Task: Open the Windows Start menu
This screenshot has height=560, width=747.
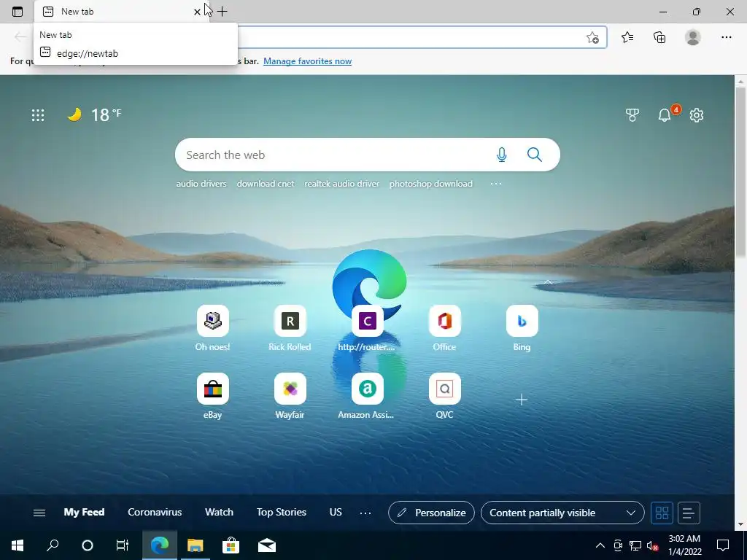Action: coord(18,545)
